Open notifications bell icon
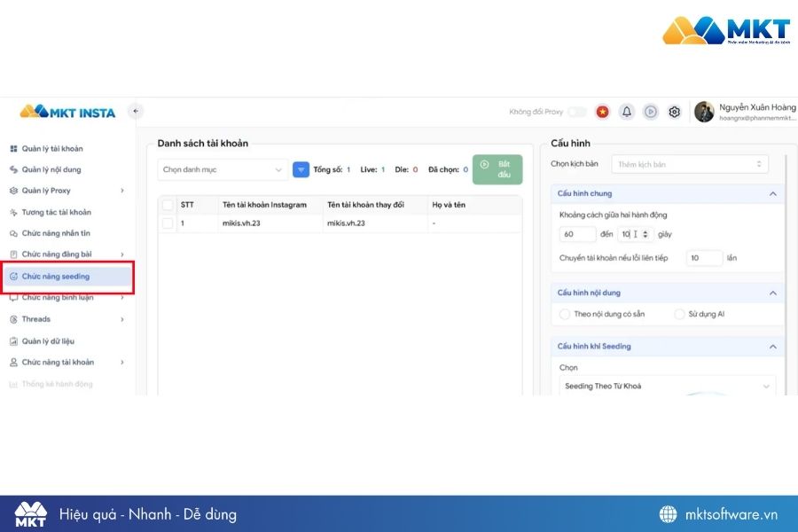This screenshot has width=798, height=532. click(627, 112)
